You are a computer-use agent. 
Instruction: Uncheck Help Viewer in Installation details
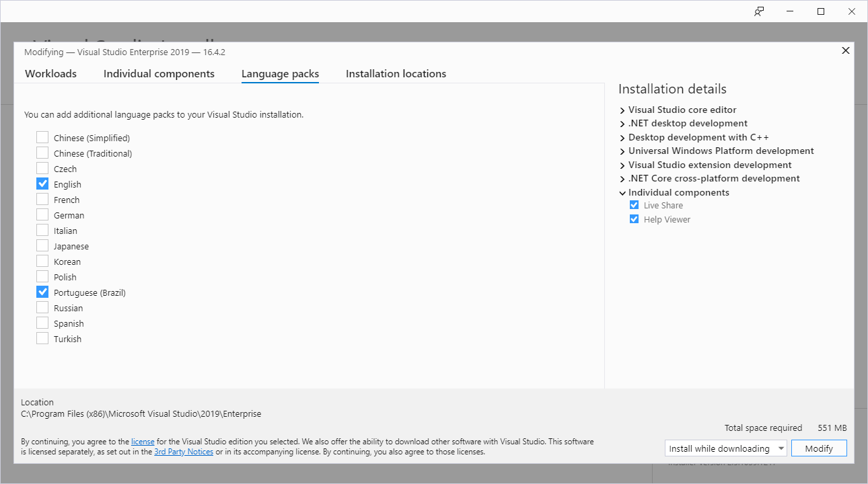pyautogui.click(x=634, y=219)
